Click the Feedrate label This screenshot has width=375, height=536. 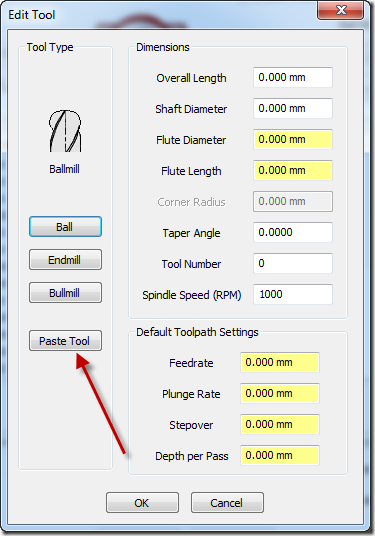pyautogui.click(x=191, y=363)
